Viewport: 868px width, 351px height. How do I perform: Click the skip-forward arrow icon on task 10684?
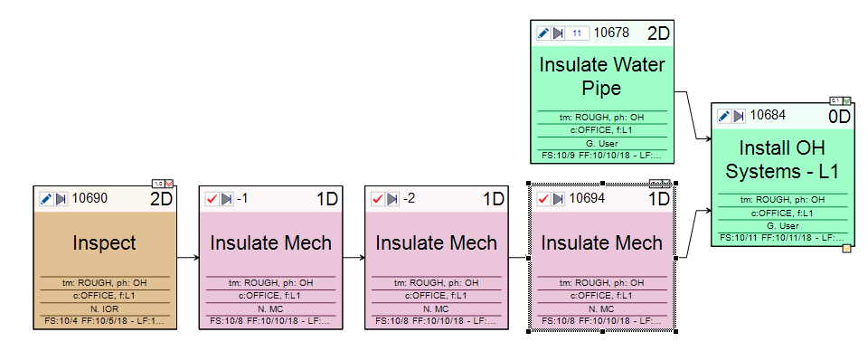click(x=739, y=116)
